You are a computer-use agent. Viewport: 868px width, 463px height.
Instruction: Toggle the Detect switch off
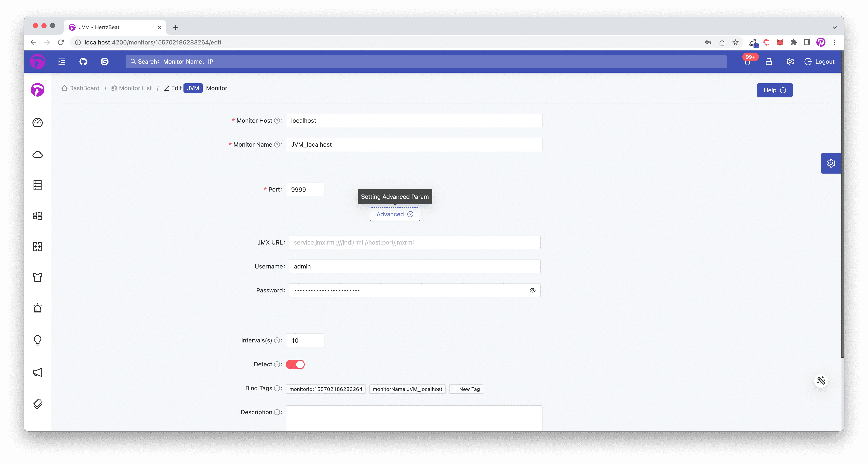(295, 364)
